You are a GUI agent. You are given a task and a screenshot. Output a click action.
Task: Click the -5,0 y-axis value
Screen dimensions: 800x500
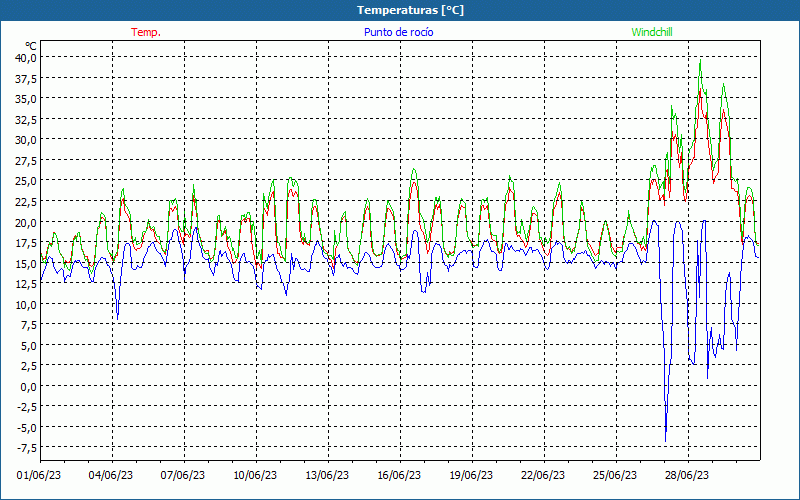pos(27,428)
